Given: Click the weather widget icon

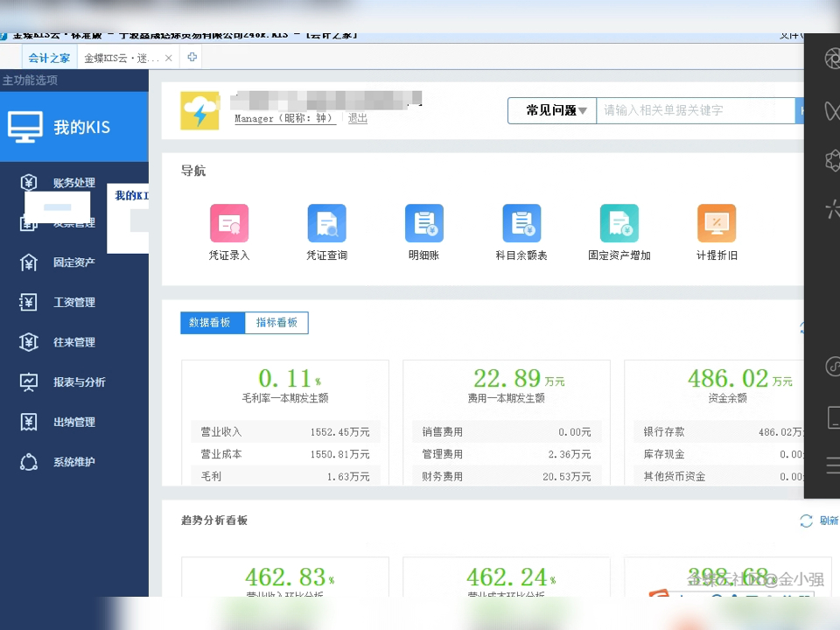Looking at the screenshot, I should coord(199,108).
